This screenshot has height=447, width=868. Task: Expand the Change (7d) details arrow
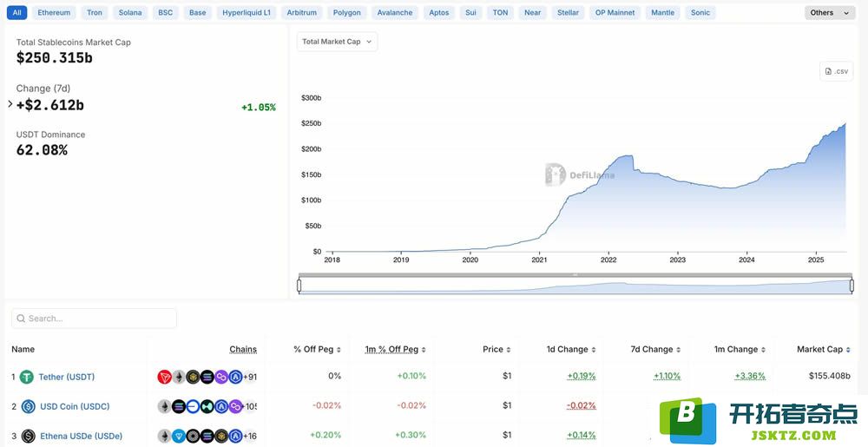pos(10,103)
